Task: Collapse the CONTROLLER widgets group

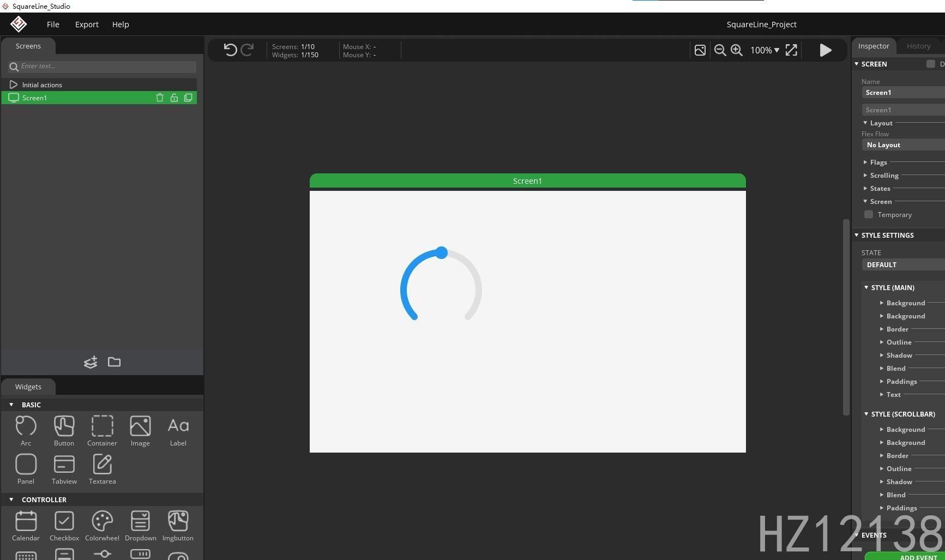Action: (11, 499)
